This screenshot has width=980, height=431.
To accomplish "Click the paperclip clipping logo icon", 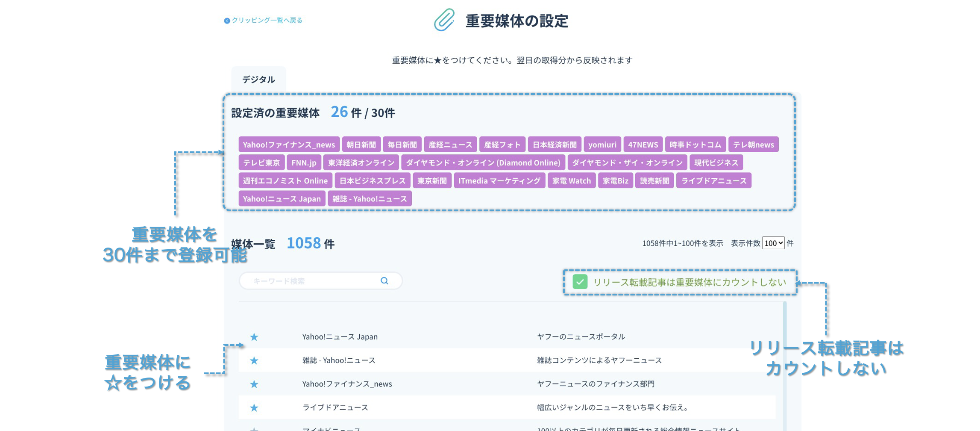I will point(444,20).
